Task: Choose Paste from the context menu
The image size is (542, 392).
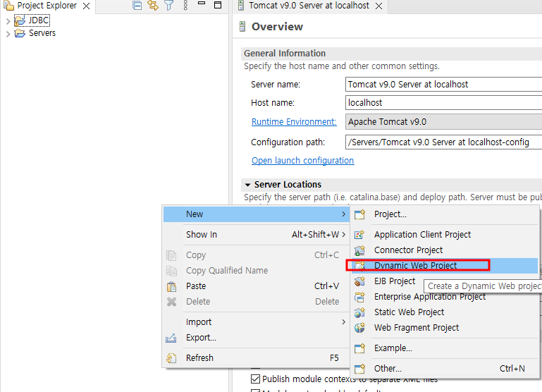Action: coord(256,286)
